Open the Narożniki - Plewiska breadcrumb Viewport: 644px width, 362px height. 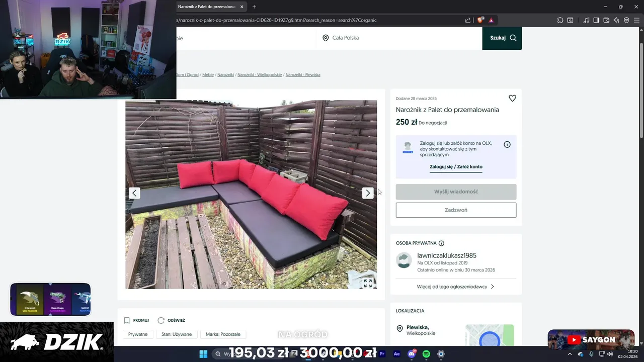click(303, 74)
